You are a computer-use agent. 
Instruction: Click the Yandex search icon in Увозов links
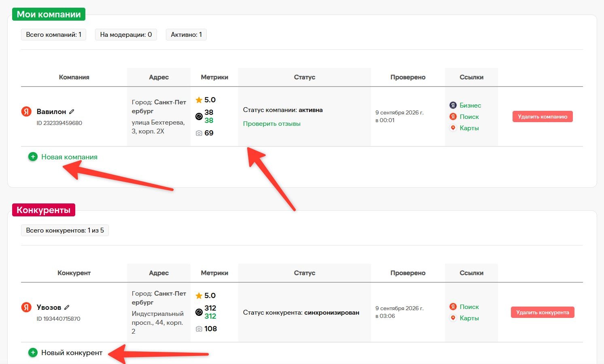click(x=453, y=307)
